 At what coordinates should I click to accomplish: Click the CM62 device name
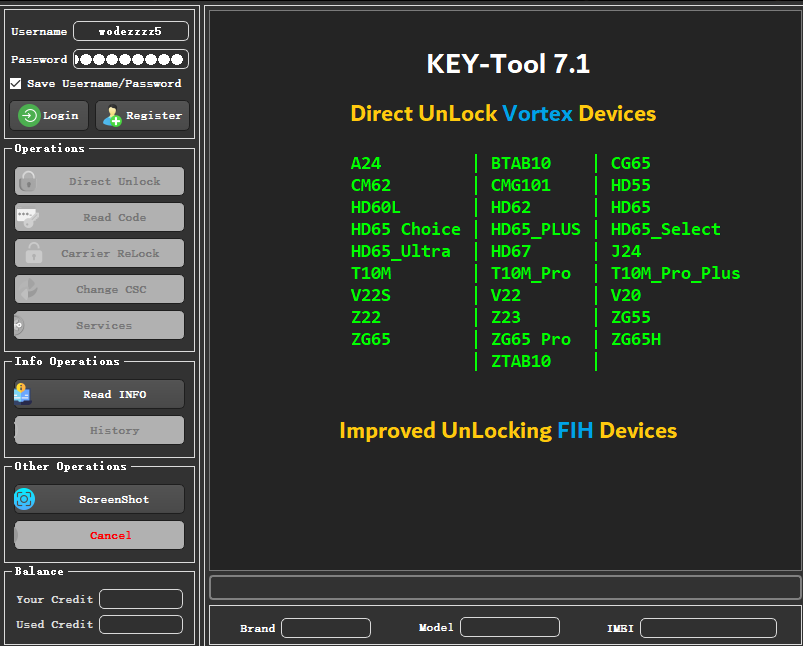371,185
